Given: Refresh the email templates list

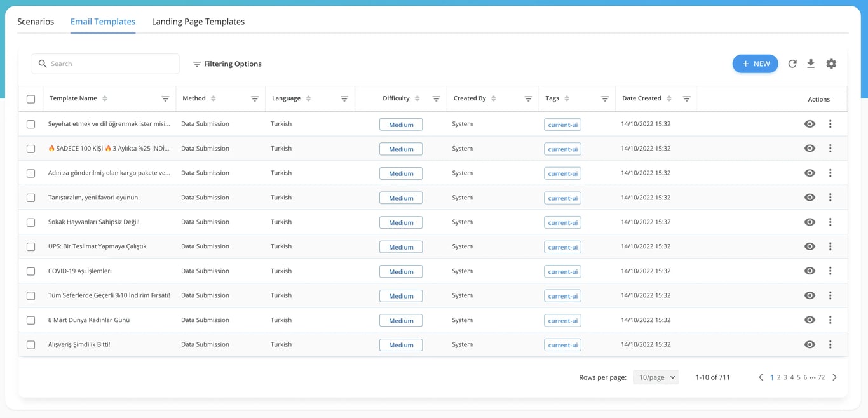Looking at the screenshot, I should point(792,64).
